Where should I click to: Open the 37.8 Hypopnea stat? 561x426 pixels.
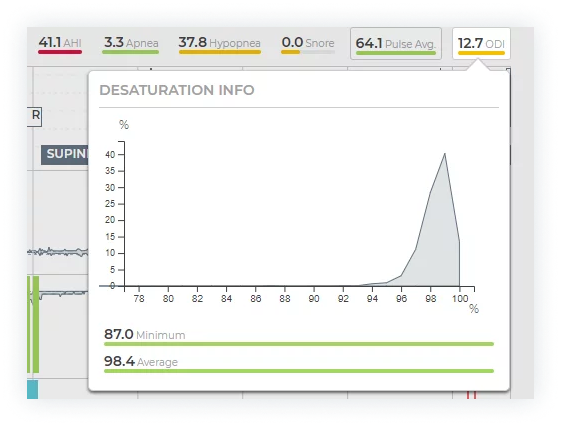pyautogui.click(x=220, y=45)
